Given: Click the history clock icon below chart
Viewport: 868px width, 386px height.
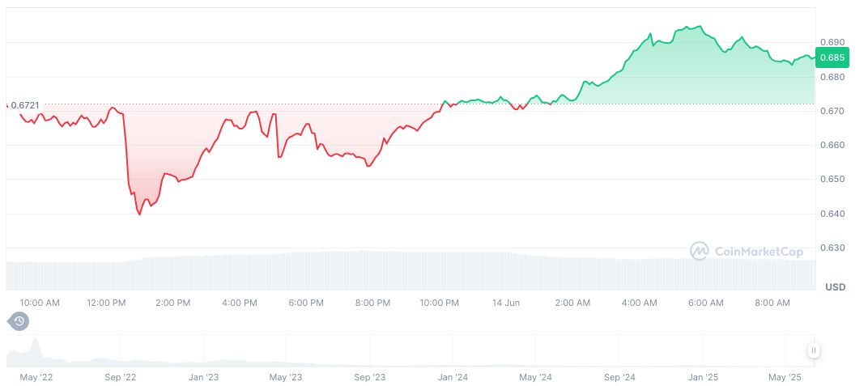Looking at the screenshot, I should pyautogui.click(x=19, y=321).
